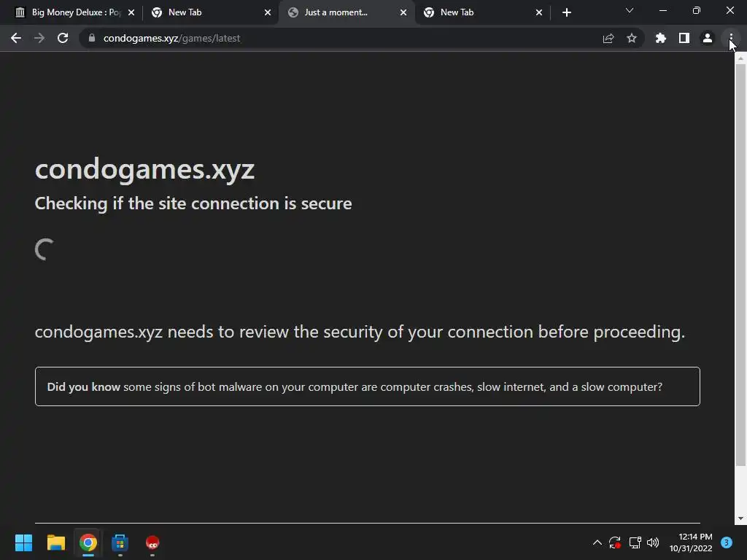Click the page vertical scrollbar thumb

tap(740, 264)
